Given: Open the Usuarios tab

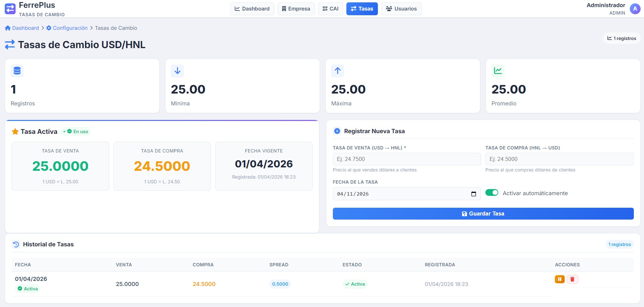Looking at the screenshot, I should point(401,9).
